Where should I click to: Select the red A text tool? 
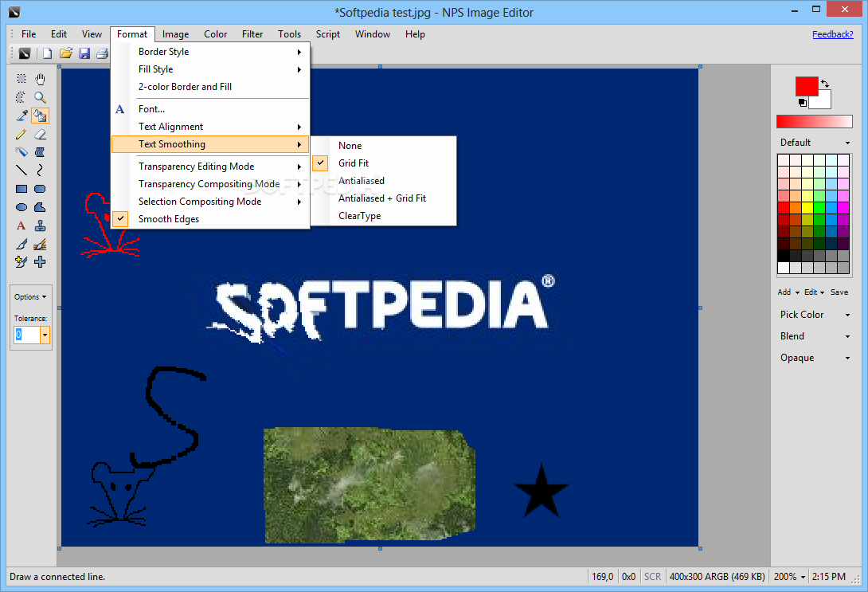[x=21, y=225]
